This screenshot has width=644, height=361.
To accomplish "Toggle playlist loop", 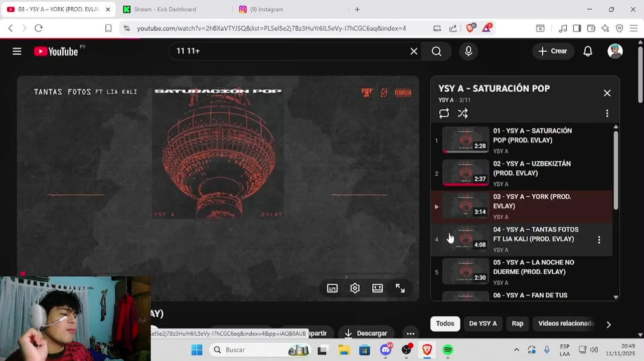I will (444, 114).
